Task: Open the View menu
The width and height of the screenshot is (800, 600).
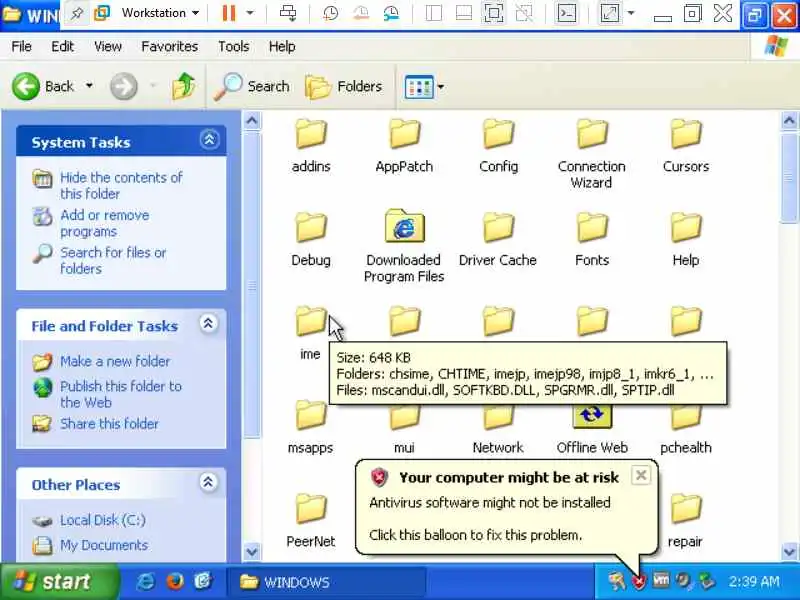Action: [x=108, y=46]
